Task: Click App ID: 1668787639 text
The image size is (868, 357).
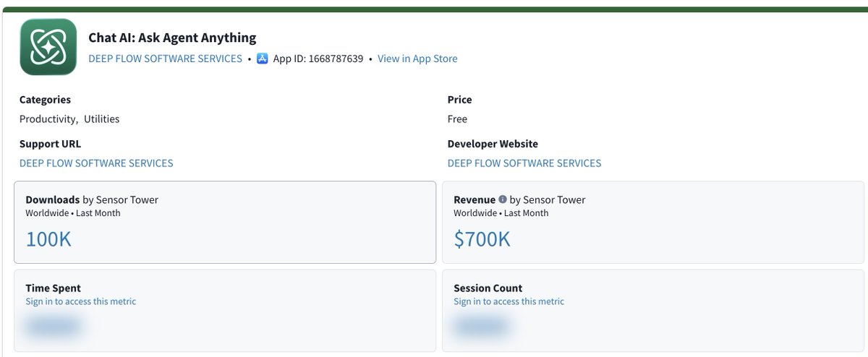Action: click(318, 59)
